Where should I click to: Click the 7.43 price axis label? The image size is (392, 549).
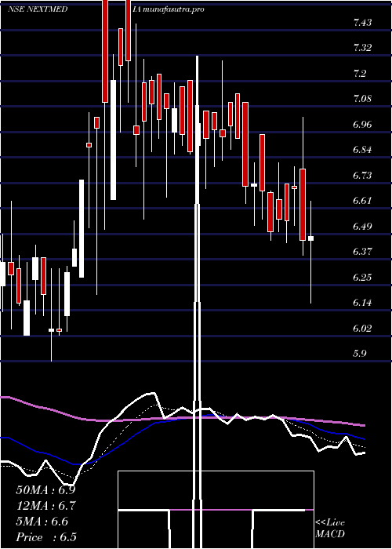362,23
